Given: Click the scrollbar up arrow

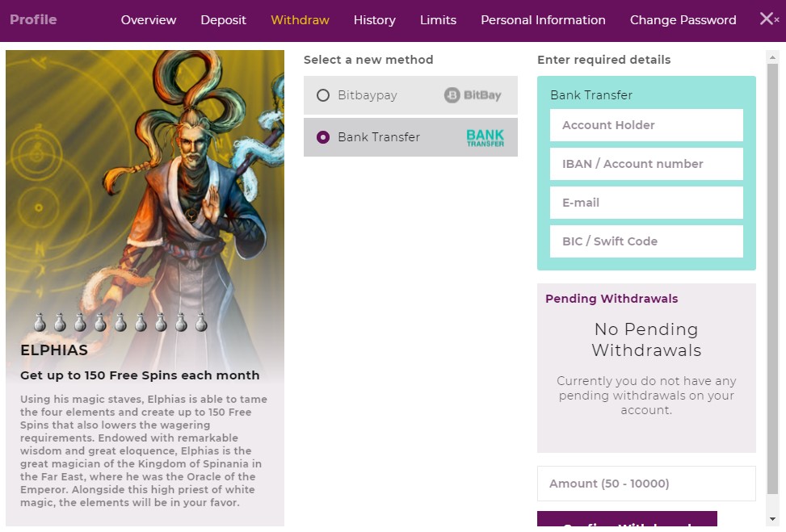Looking at the screenshot, I should (772, 57).
